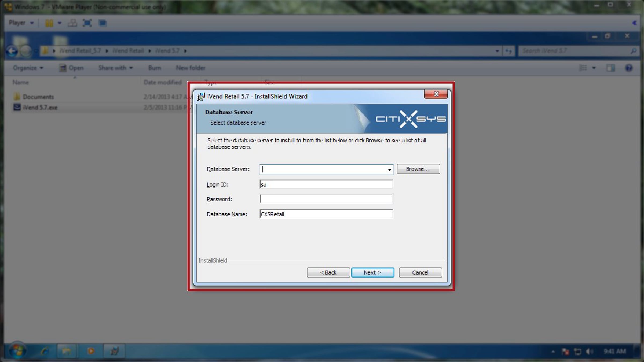
Task: Click the Cancel button in wizard
Action: pos(420,272)
